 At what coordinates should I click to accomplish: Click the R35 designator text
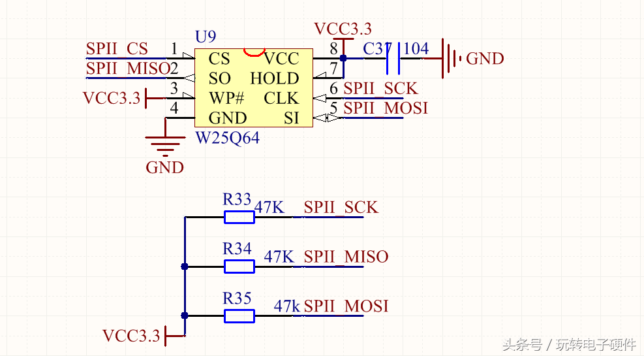[237, 299]
